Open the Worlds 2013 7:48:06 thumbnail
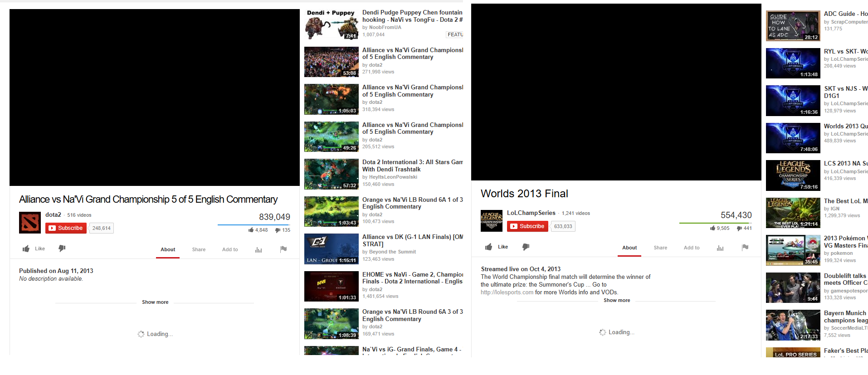Viewport: 868px width, 375px height. point(793,138)
